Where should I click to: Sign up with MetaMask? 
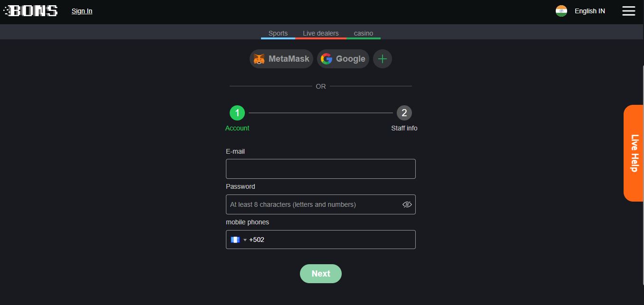281,59
